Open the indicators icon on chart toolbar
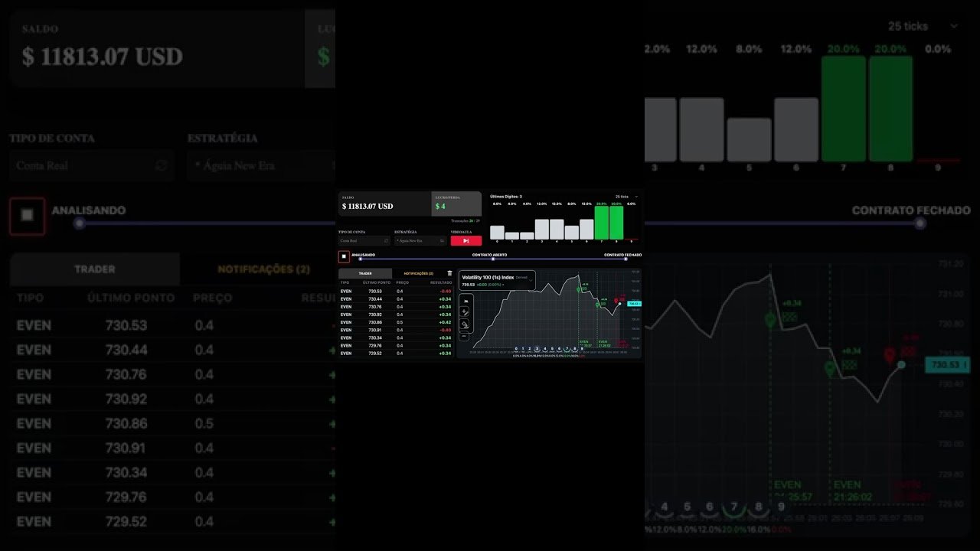Screen dimensions: 980x551 coord(465,324)
